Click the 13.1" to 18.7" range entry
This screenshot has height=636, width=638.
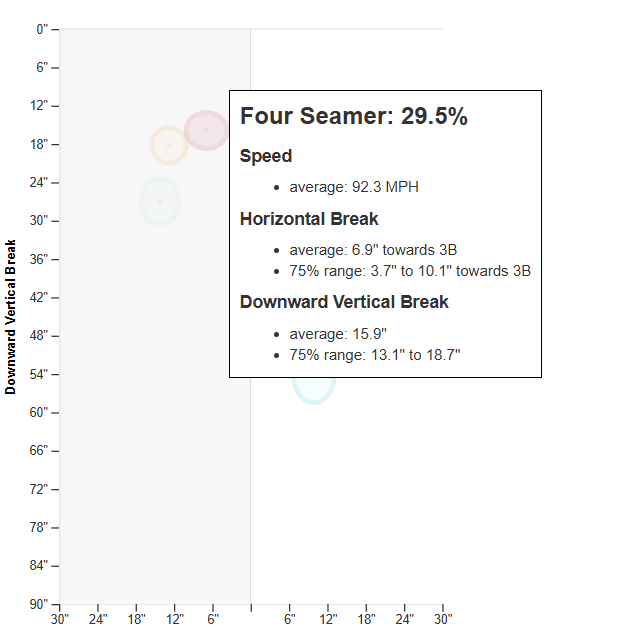click(375, 354)
